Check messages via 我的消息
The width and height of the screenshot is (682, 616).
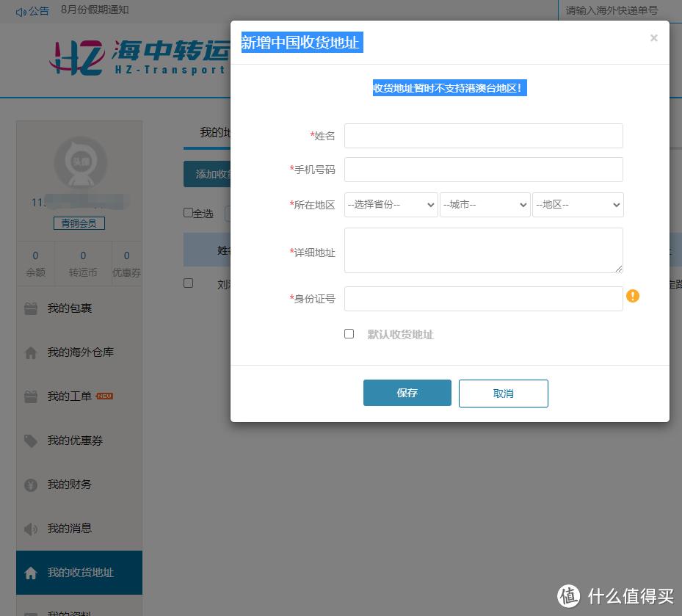70,528
